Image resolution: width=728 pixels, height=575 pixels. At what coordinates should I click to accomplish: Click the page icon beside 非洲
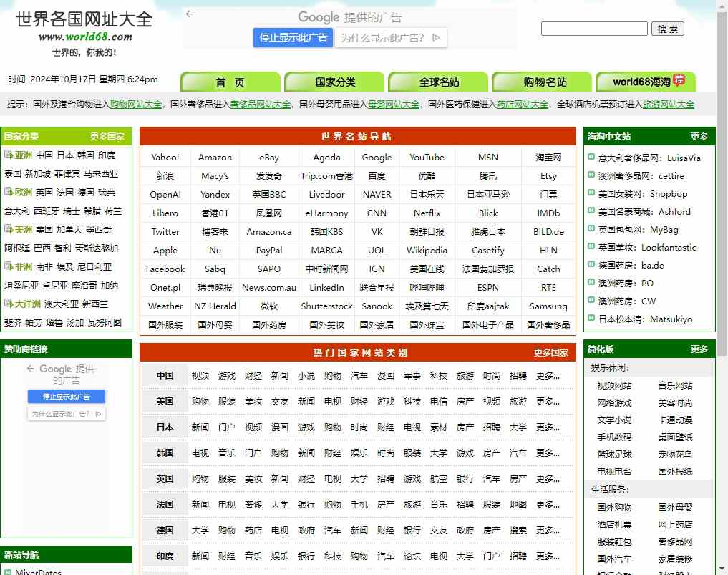pyautogui.click(x=9, y=266)
